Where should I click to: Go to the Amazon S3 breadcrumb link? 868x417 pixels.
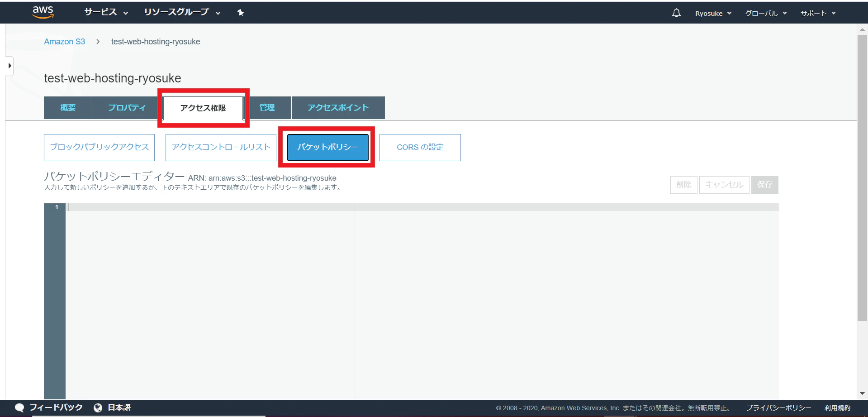64,42
